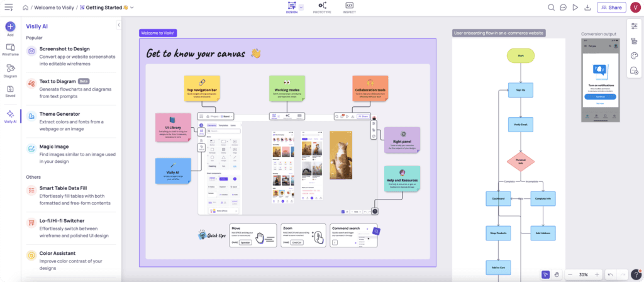Open the layers icon in right panel
The image size is (644, 282).
click(x=634, y=41)
